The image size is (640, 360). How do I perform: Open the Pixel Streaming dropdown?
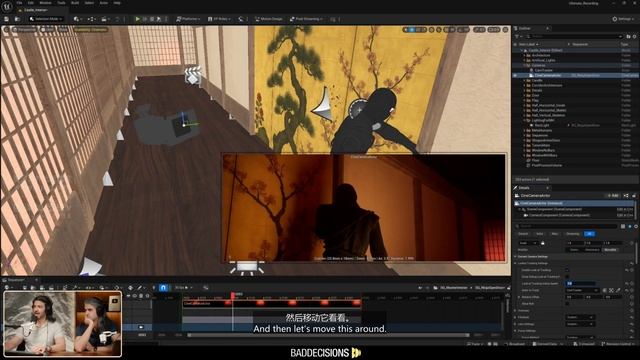point(306,19)
